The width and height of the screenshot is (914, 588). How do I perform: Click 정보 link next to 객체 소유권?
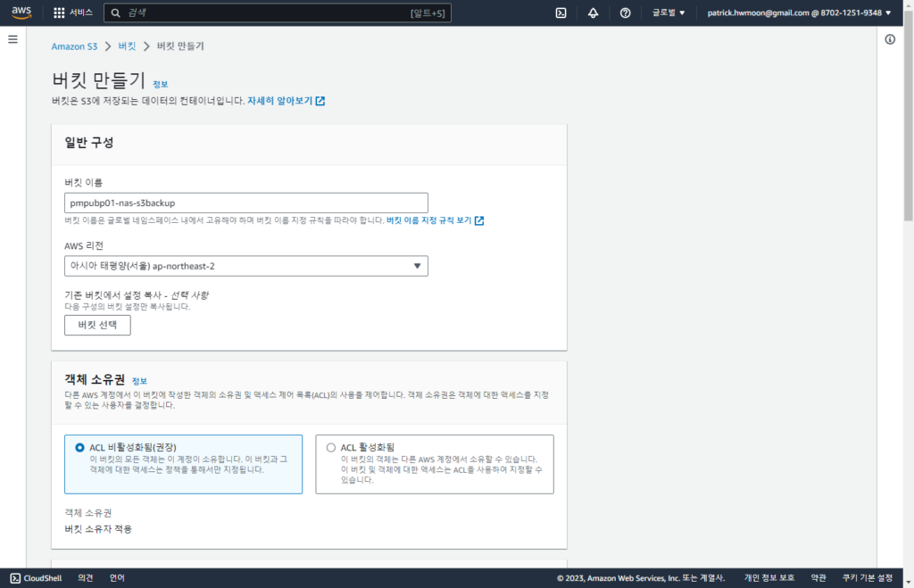[x=139, y=381]
